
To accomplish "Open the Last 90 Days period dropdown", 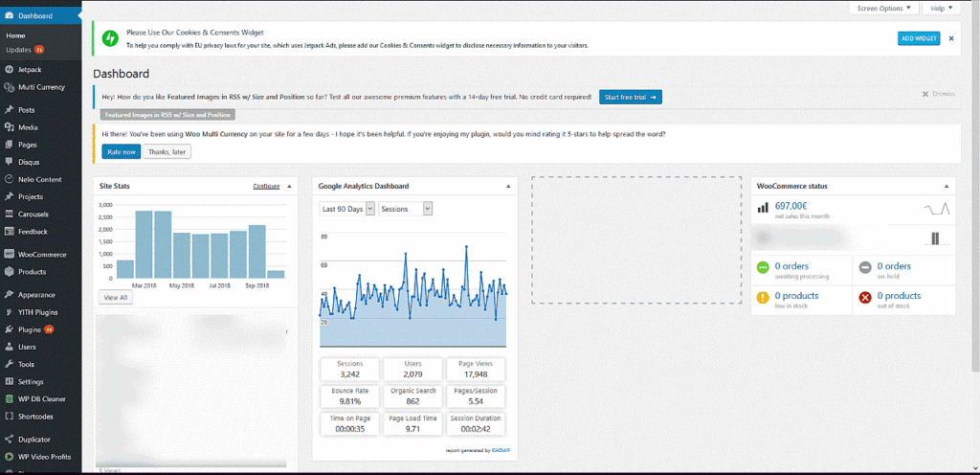I will pyautogui.click(x=346, y=209).
